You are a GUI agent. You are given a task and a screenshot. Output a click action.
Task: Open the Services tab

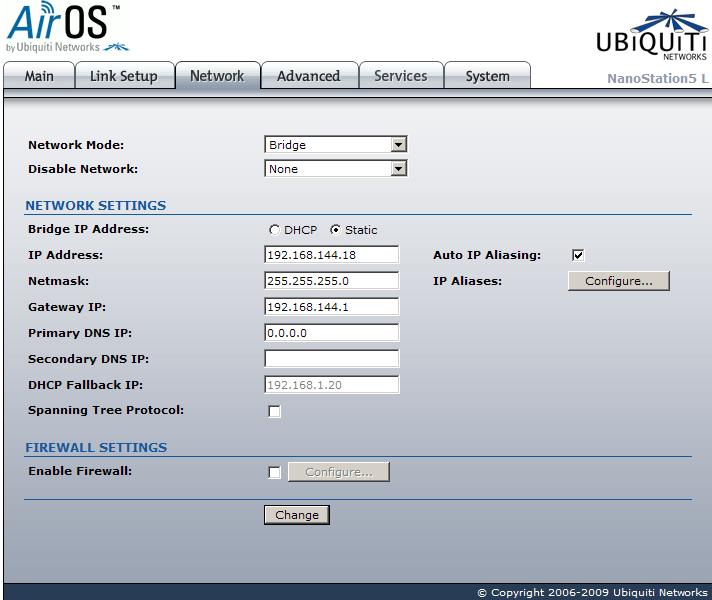[400, 75]
